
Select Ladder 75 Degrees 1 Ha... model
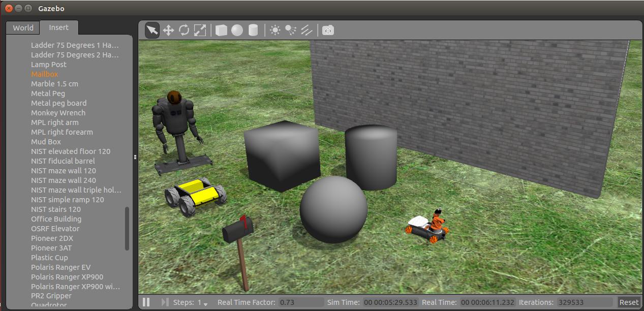[x=75, y=45]
